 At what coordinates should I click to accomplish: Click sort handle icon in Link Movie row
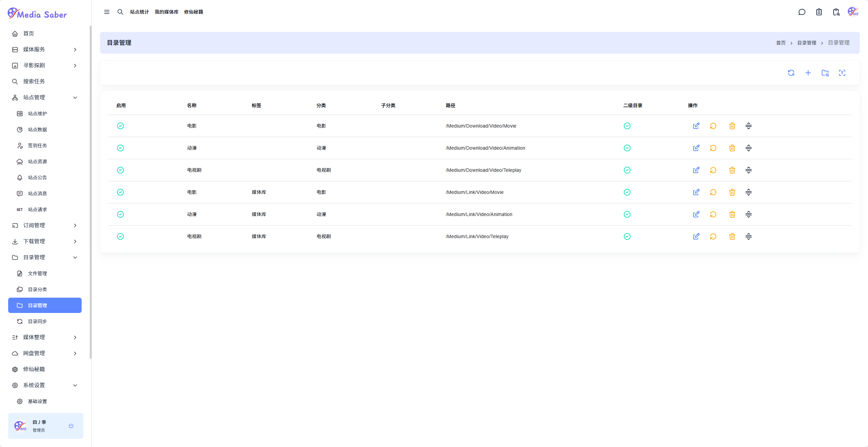pyautogui.click(x=748, y=192)
